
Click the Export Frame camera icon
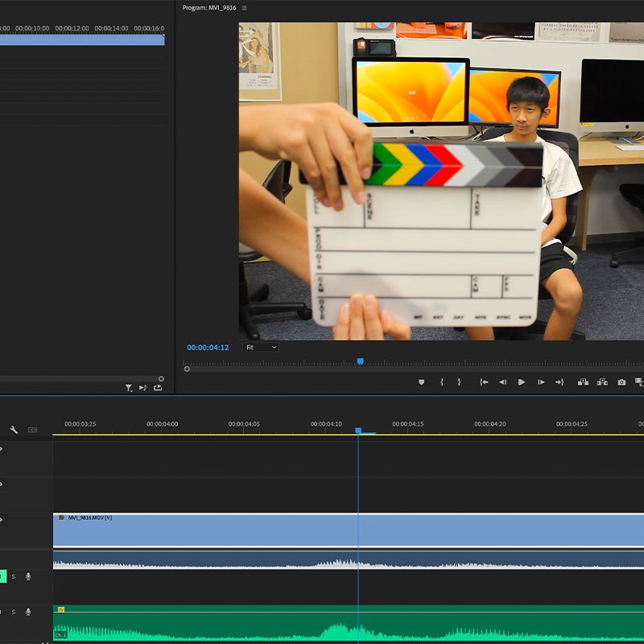pos(621,382)
